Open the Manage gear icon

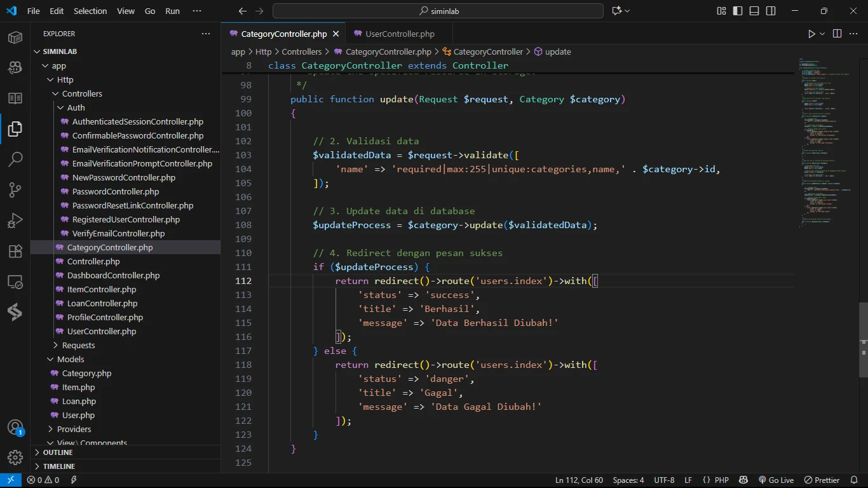click(15, 457)
